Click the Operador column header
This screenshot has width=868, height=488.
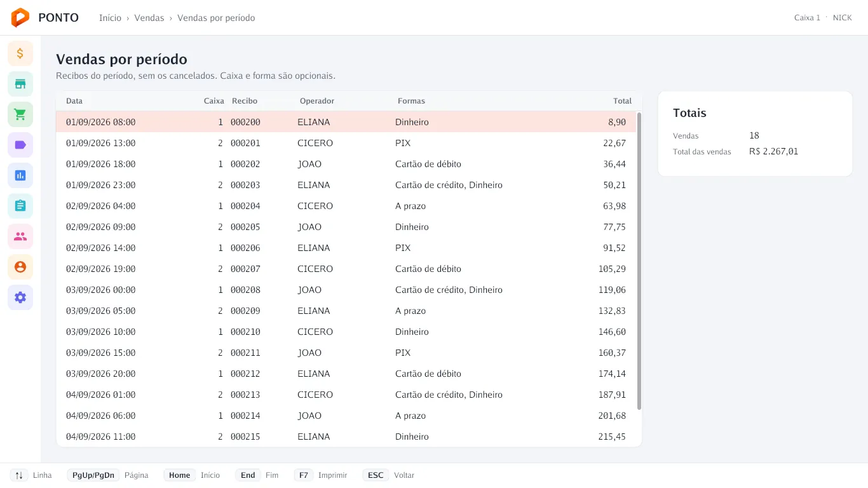(x=317, y=101)
